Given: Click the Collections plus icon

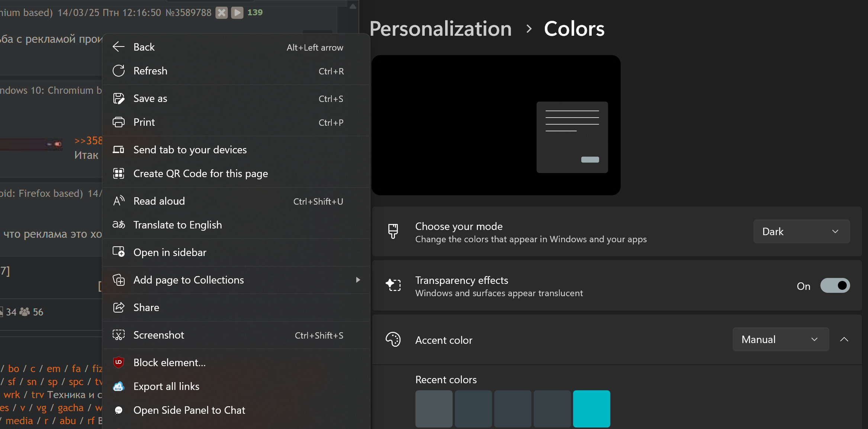Looking at the screenshot, I should point(119,280).
